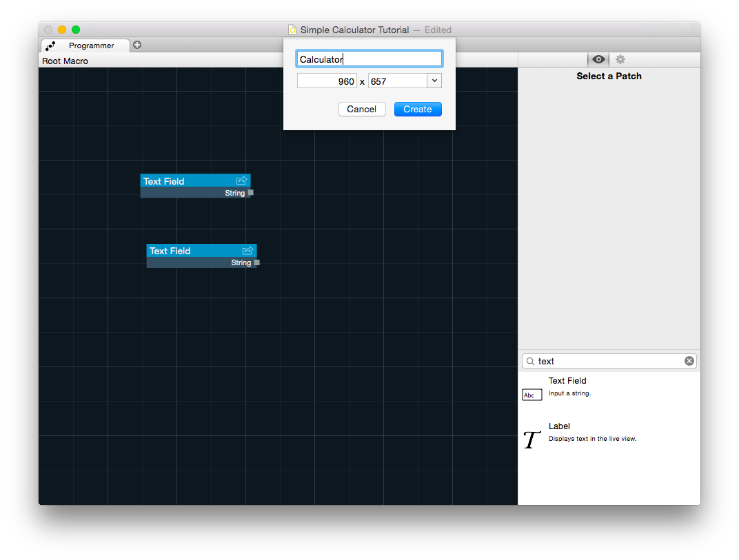Click the search magnifier icon

pyautogui.click(x=530, y=361)
